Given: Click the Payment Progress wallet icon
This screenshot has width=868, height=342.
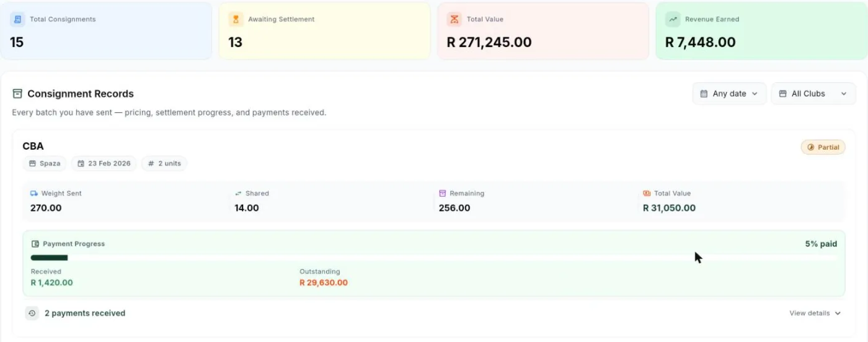Looking at the screenshot, I should click(x=35, y=244).
